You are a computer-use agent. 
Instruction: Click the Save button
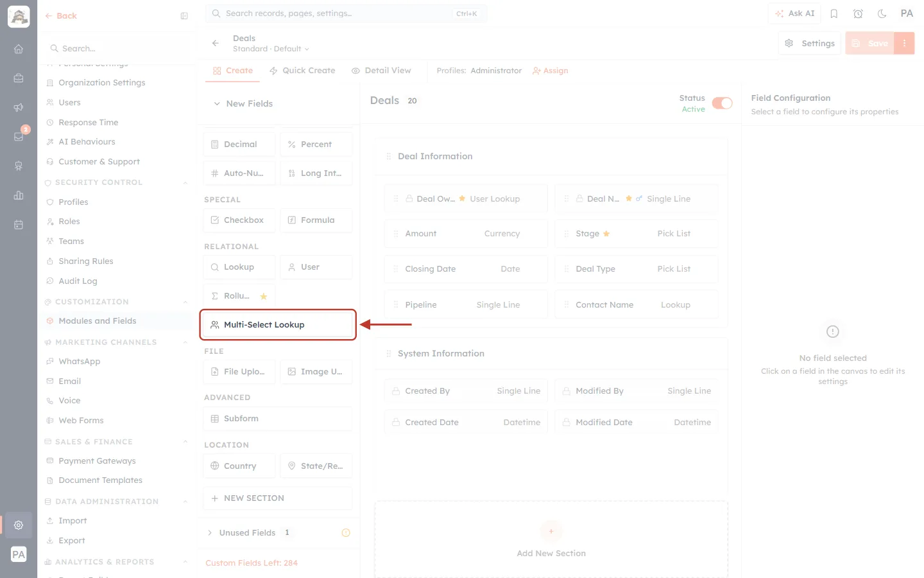(x=870, y=43)
